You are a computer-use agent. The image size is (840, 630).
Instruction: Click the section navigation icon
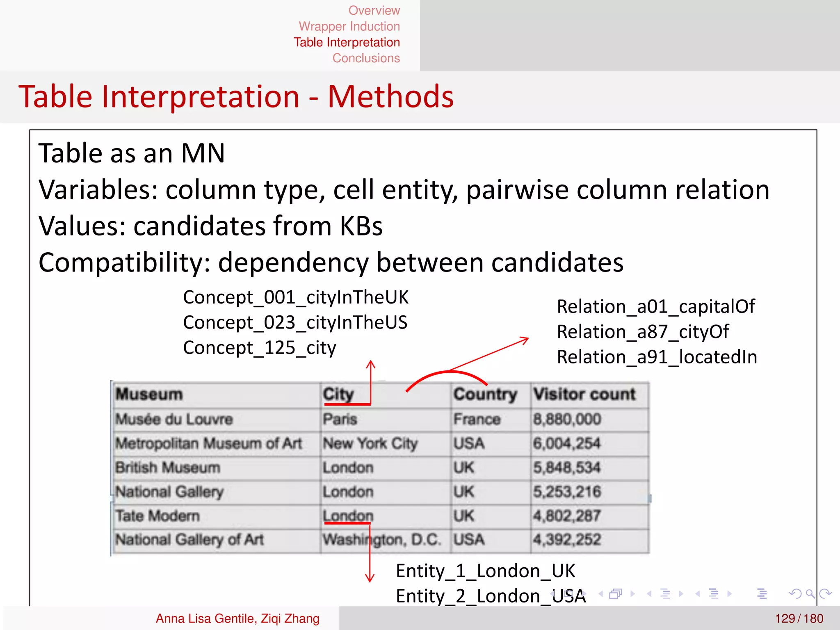click(x=714, y=593)
